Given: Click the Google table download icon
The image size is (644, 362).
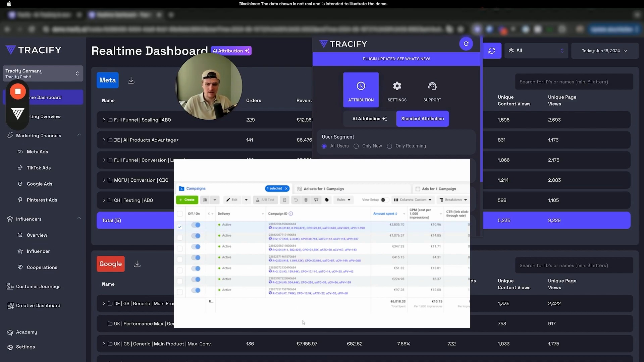Looking at the screenshot, I should point(137,264).
